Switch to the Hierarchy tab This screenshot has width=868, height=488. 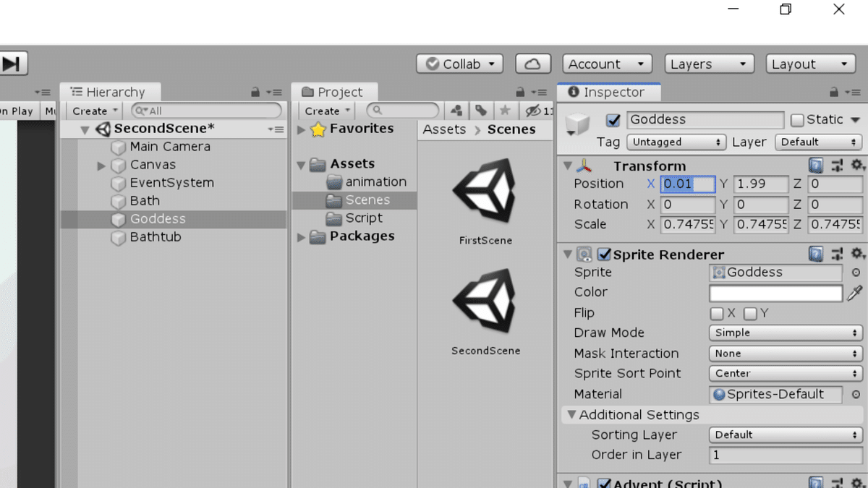[x=109, y=92]
